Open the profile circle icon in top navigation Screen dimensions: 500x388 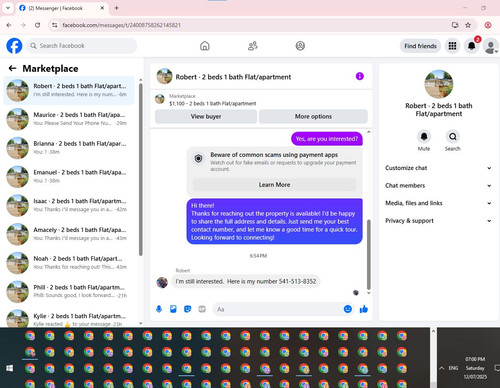300,46
